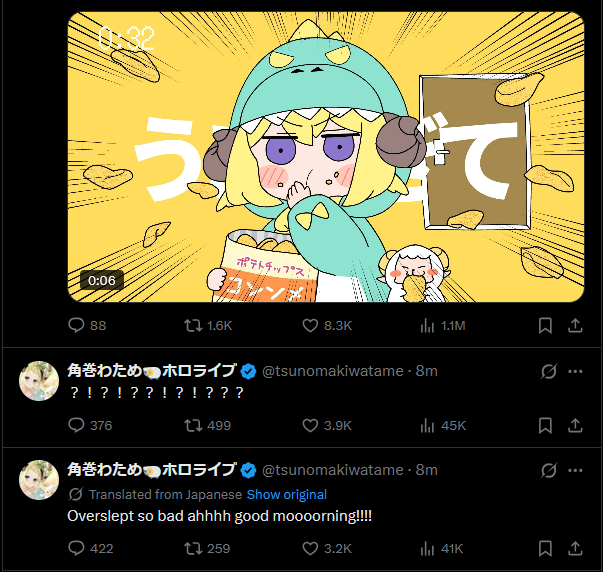Share the video post
The width and height of the screenshot is (603, 572).
pos(575,325)
